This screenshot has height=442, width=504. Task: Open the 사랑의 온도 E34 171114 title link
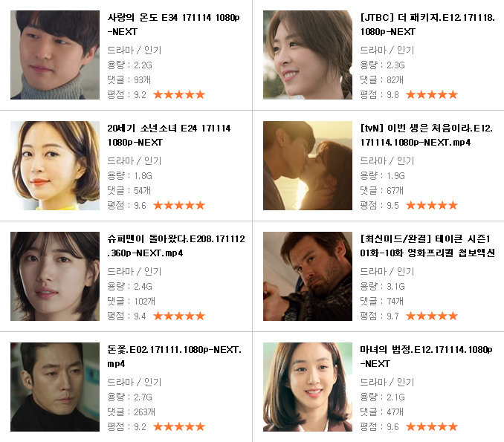(173, 25)
